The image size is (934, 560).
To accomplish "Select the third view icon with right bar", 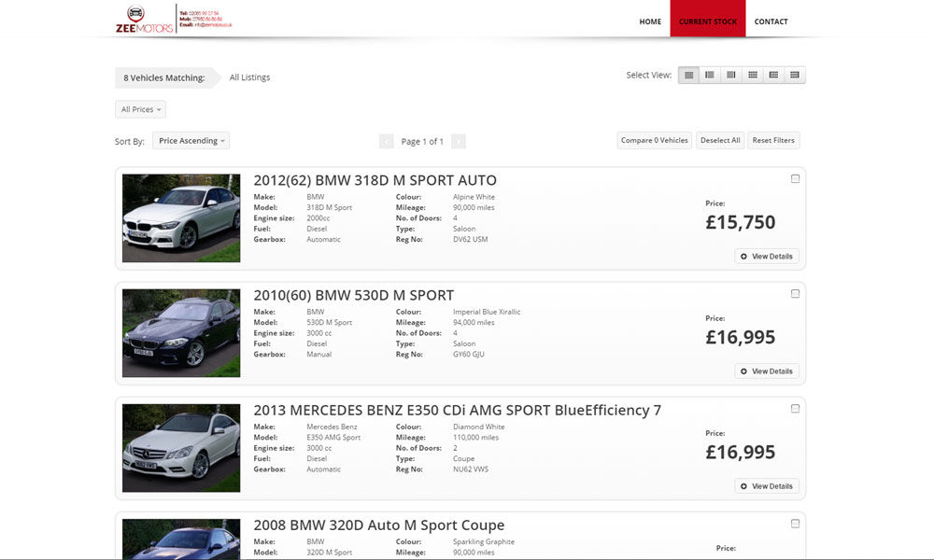I will [731, 75].
